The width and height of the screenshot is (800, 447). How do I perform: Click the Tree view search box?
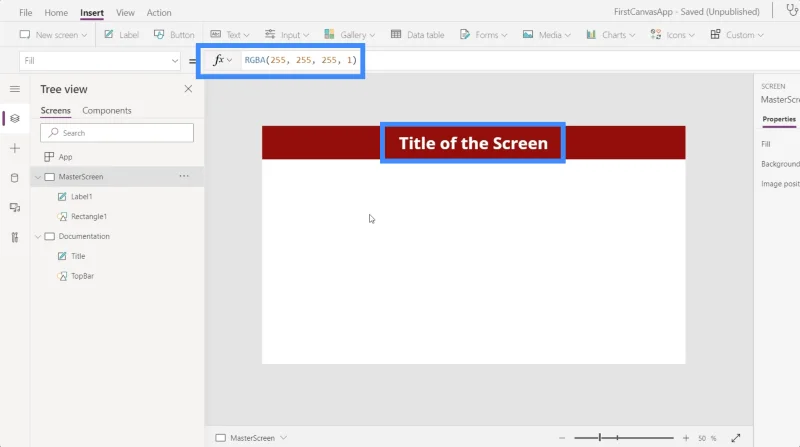pos(117,133)
